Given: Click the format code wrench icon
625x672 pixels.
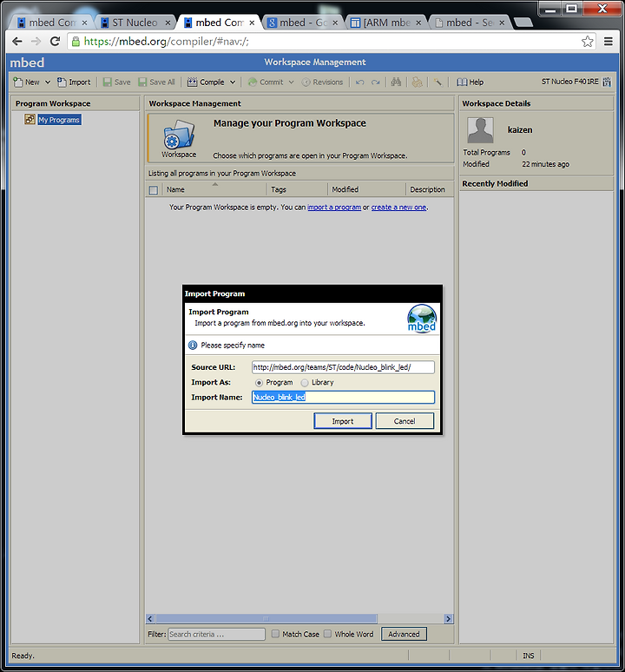Looking at the screenshot, I should pos(437,82).
